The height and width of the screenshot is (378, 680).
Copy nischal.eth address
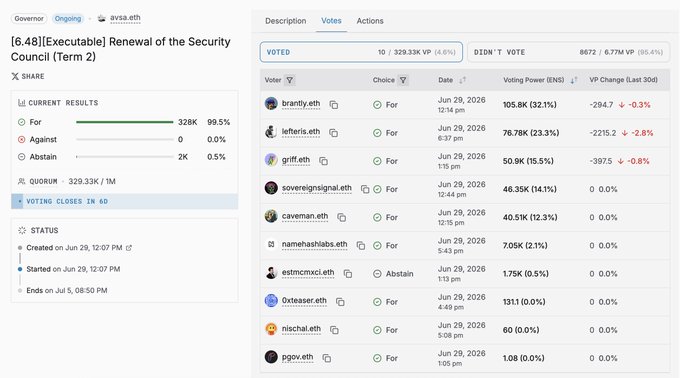[x=334, y=330]
